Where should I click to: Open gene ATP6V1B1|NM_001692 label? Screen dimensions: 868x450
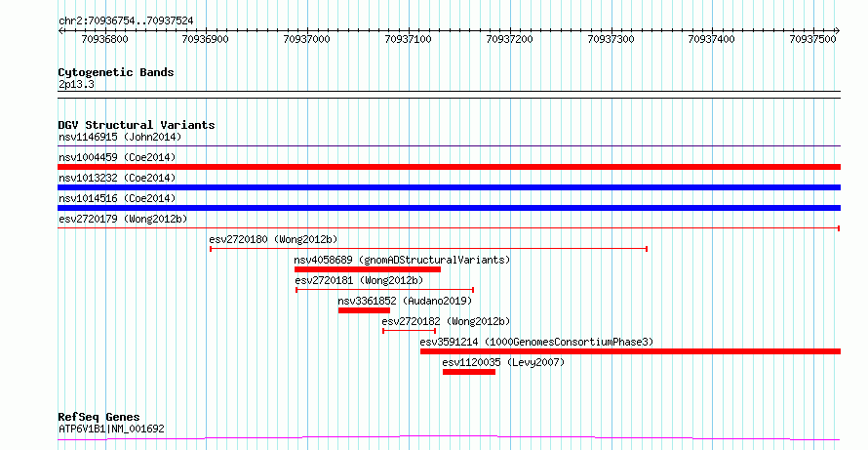click(111, 429)
